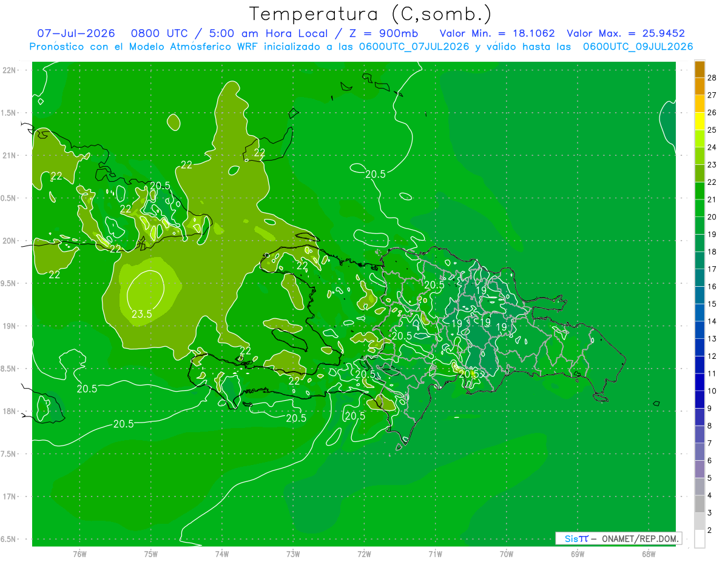Image resolution: width=728 pixels, height=562 pixels.
Task: Click the "74W" longitude axis label
Action: pos(222,554)
